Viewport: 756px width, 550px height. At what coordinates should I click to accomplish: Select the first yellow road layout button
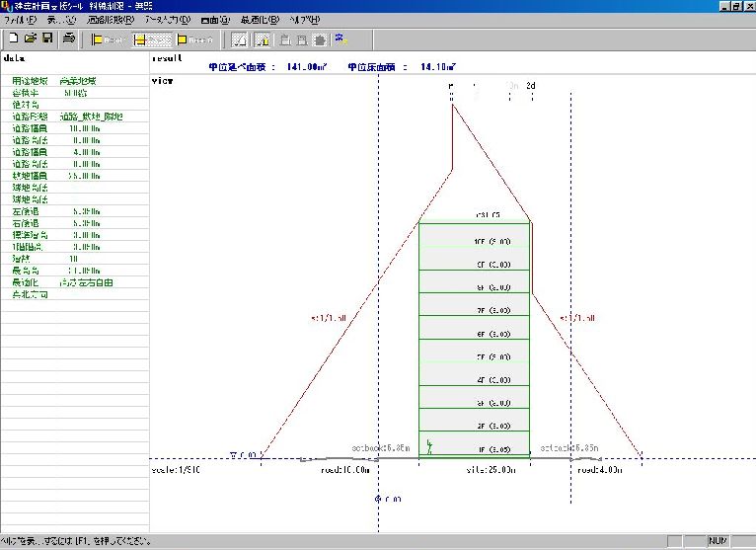click(x=108, y=39)
